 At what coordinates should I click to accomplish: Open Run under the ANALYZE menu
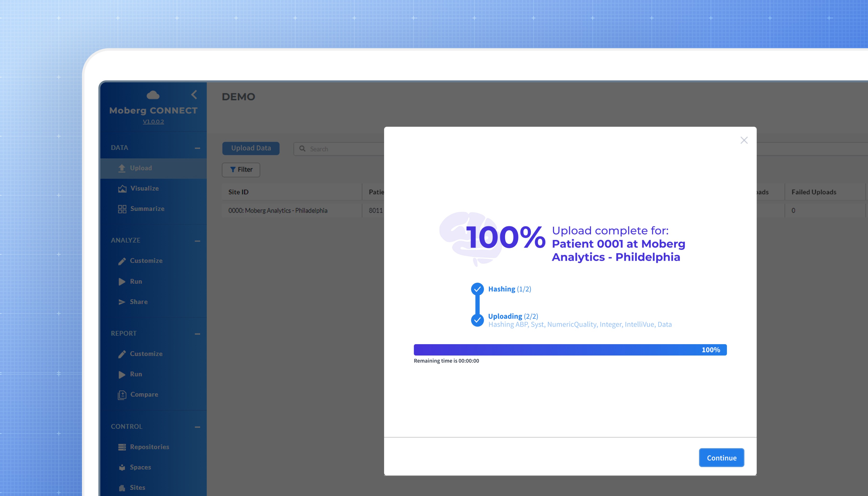coord(136,282)
